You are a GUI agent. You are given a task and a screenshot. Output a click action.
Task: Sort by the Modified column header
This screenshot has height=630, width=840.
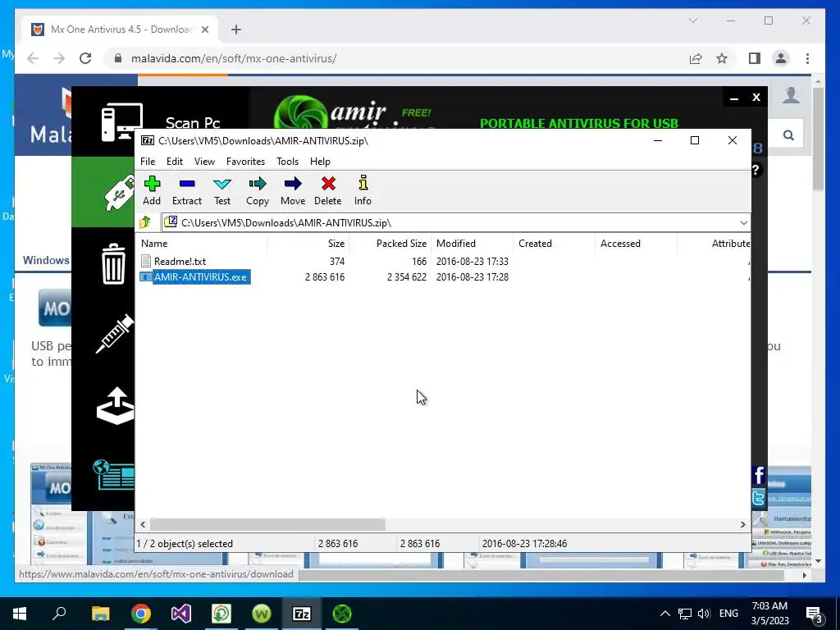(x=472, y=243)
